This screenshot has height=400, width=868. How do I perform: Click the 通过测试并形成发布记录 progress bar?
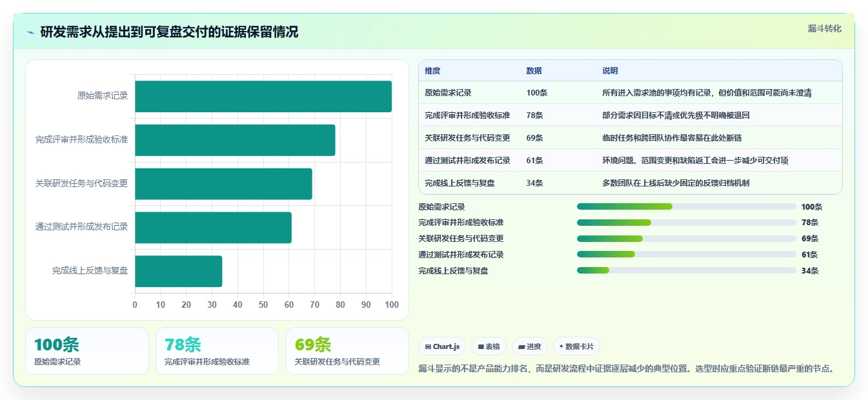pyautogui.click(x=687, y=254)
